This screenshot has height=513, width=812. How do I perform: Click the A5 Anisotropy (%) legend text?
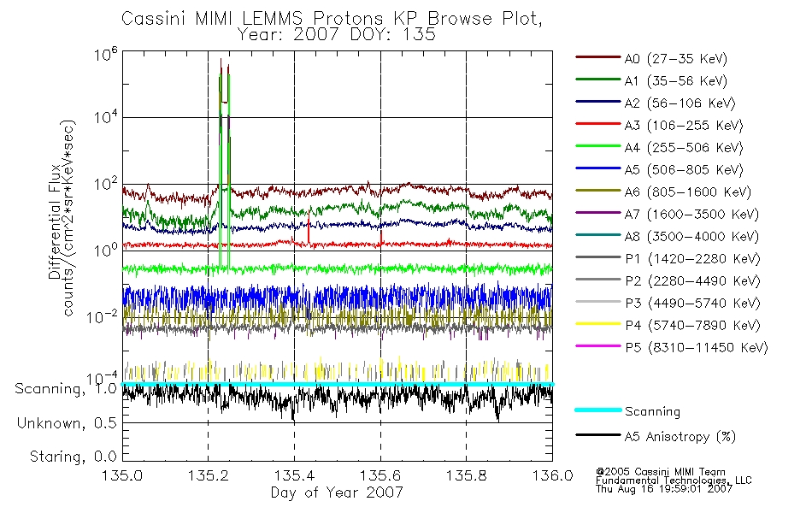coord(680,437)
